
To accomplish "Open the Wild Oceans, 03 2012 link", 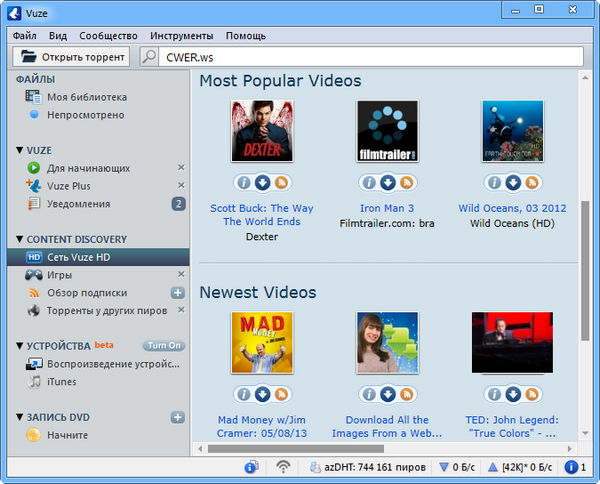I will (x=512, y=208).
